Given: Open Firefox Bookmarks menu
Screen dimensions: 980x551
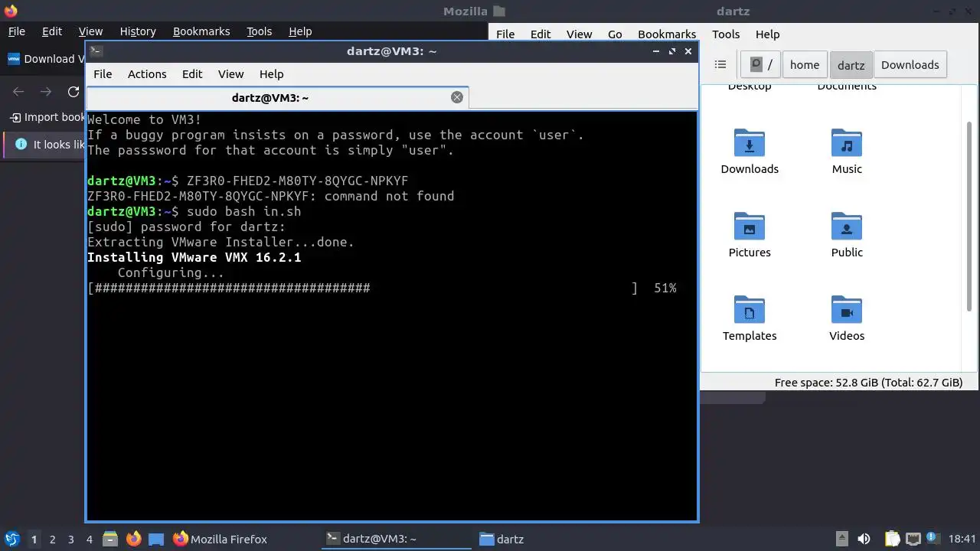Looking at the screenshot, I should (x=201, y=31).
